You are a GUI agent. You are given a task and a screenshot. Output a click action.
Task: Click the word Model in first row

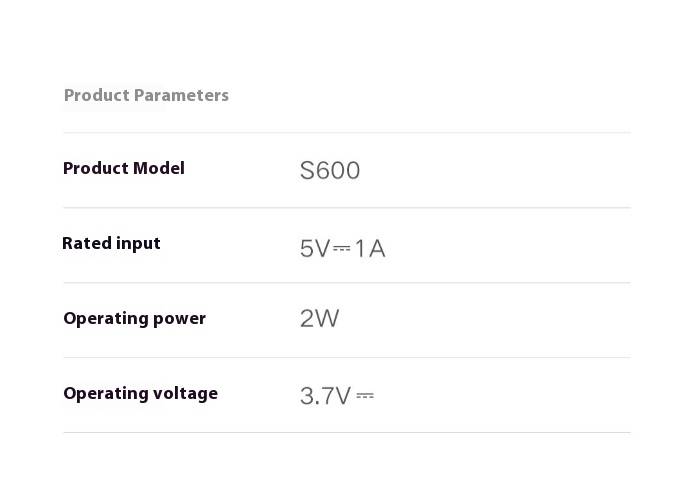point(159,168)
